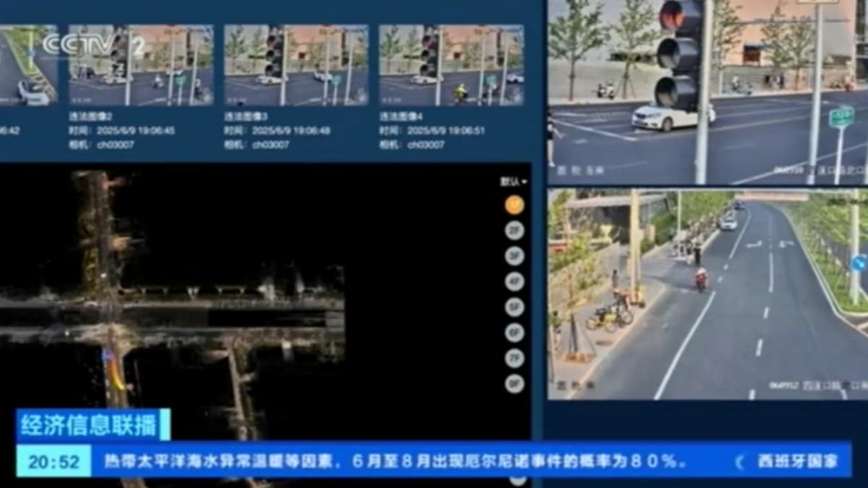Click timestamp 2025/6/9 19:06:45
Viewport: 868px width, 488px height.
tap(135, 131)
